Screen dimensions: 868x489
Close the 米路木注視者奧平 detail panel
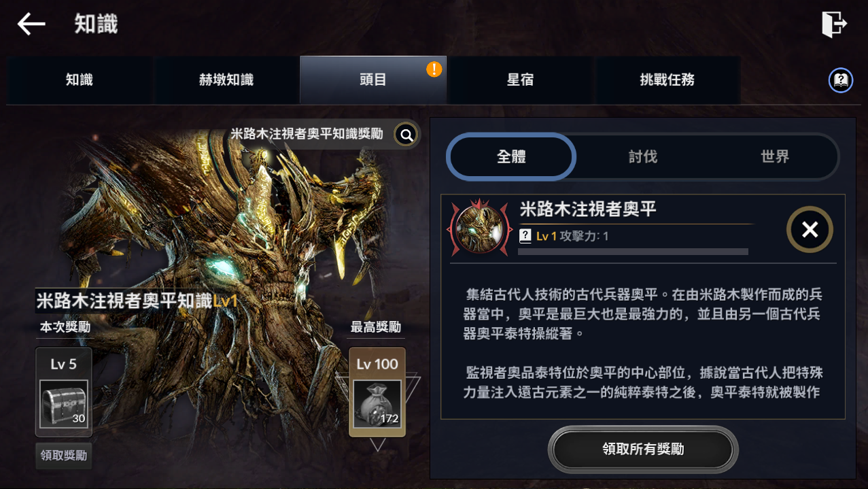(x=810, y=230)
